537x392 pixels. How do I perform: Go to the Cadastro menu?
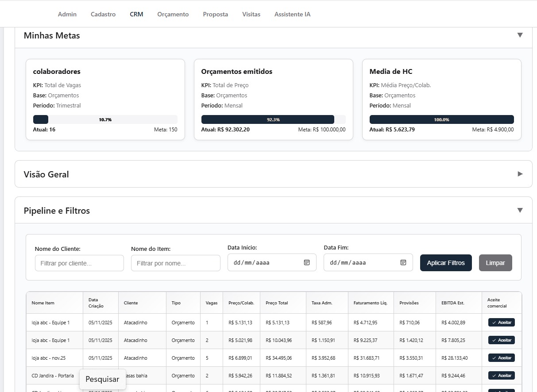point(103,14)
